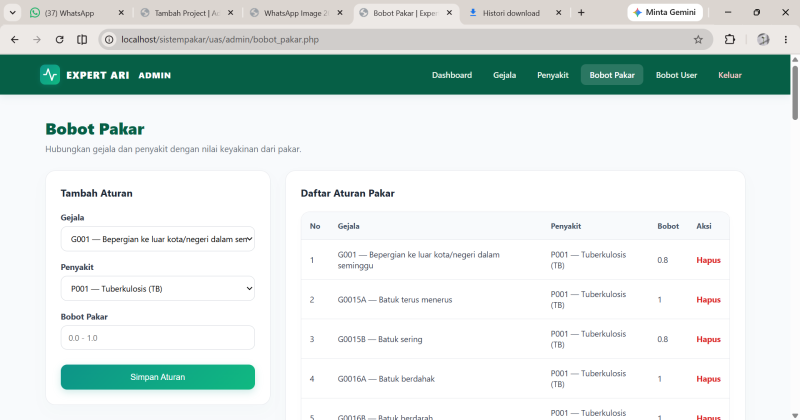Screen dimensions: 800x420
Task: Open the tab search dropdown chevron
Action: pos(12,13)
